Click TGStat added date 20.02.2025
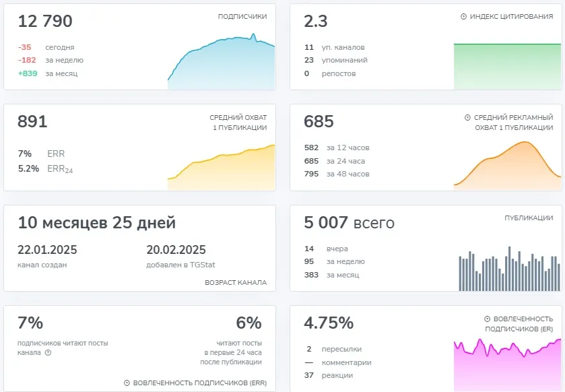This screenshot has width=565, height=392. tap(176, 250)
